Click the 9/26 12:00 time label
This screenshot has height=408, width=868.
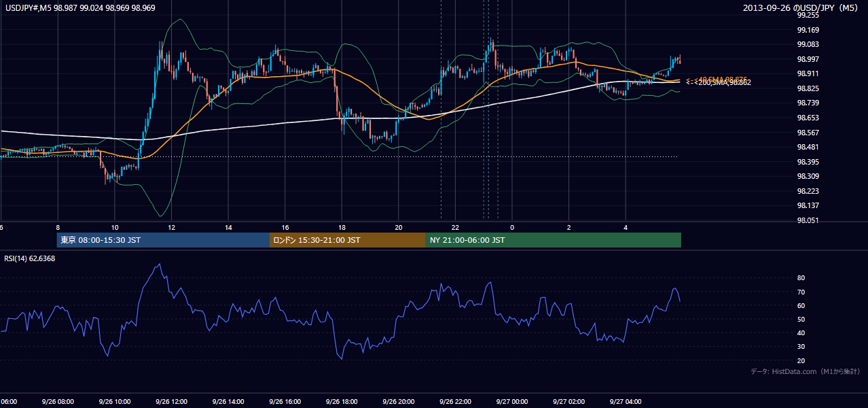coord(171,402)
